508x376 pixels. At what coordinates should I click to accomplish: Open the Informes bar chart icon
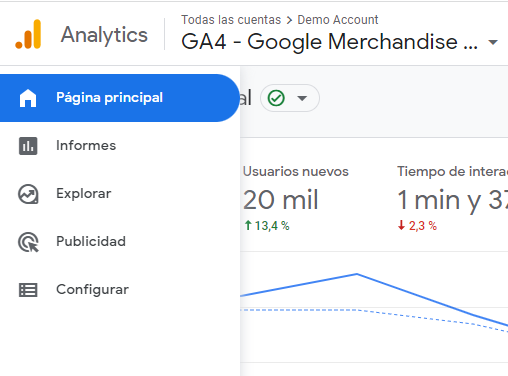click(x=28, y=146)
